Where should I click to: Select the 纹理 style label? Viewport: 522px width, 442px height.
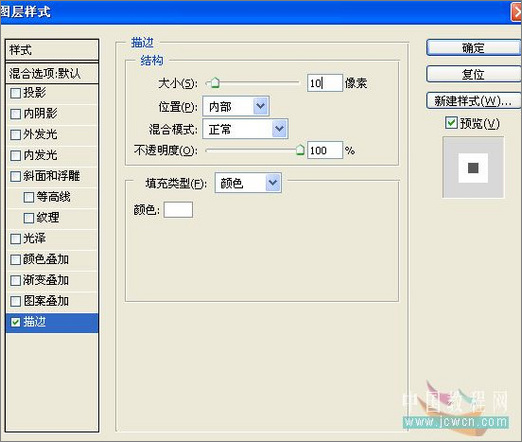48,218
